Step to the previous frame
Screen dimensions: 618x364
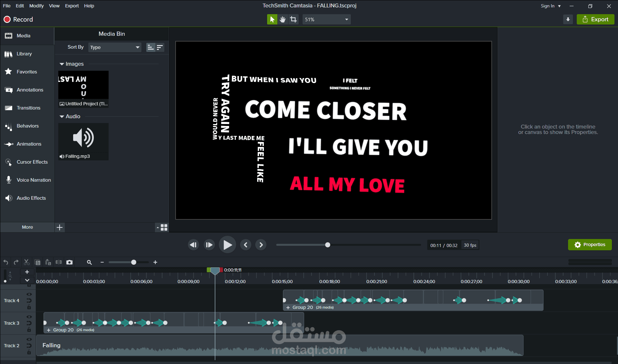tap(193, 245)
